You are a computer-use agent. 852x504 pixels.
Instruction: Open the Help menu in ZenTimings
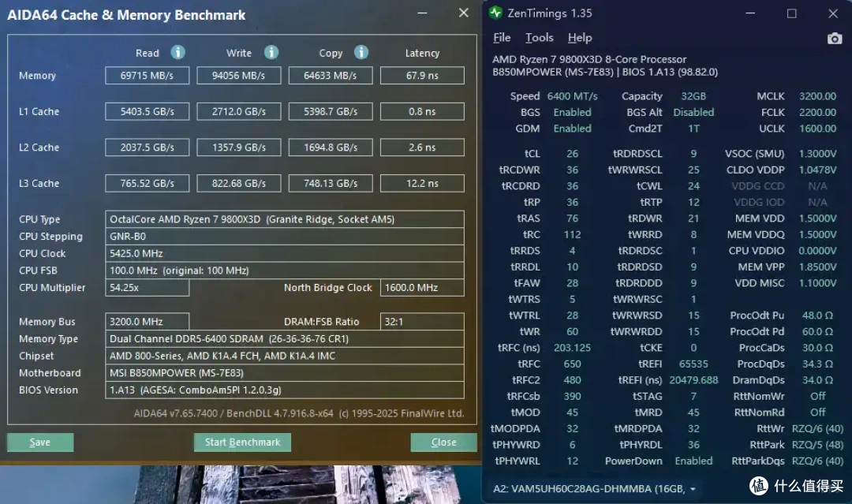click(580, 38)
